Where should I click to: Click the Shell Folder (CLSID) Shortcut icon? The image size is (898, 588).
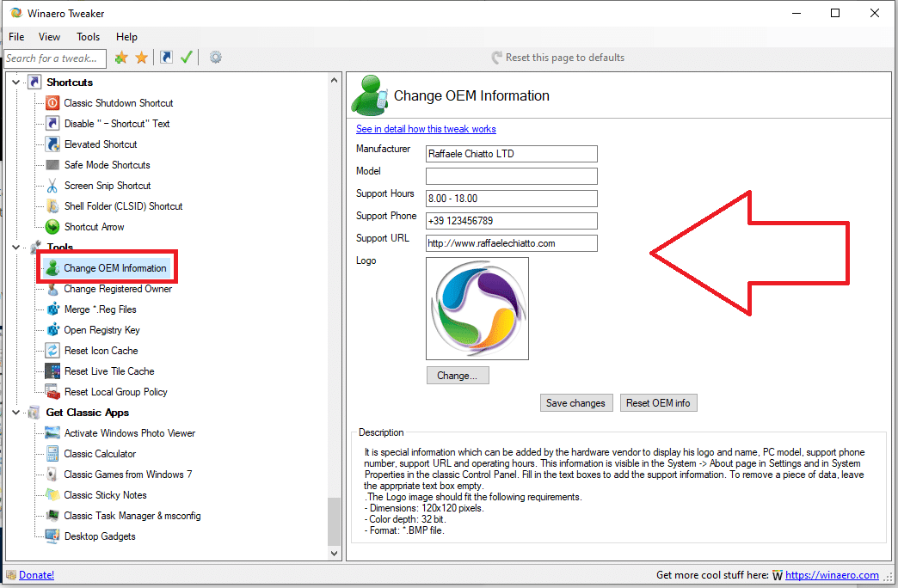click(52, 206)
